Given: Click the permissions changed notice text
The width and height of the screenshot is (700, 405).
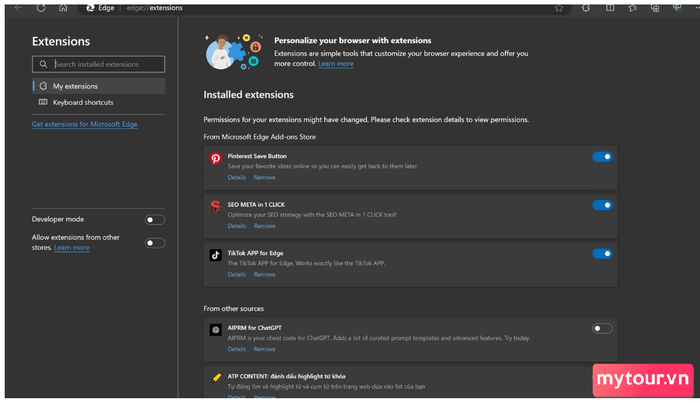Looking at the screenshot, I should point(366,120).
